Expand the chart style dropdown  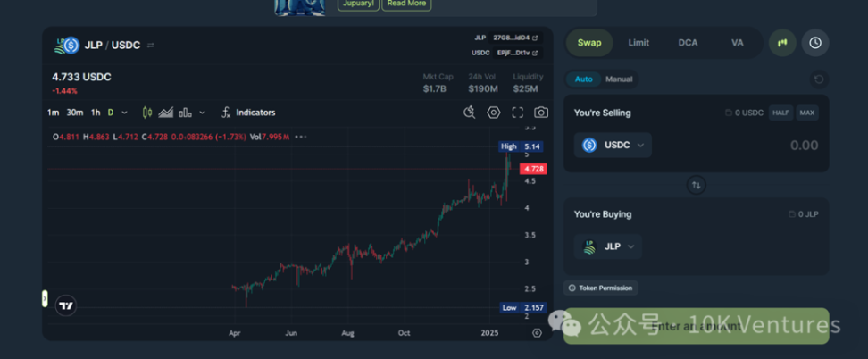(x=202, y=113)
